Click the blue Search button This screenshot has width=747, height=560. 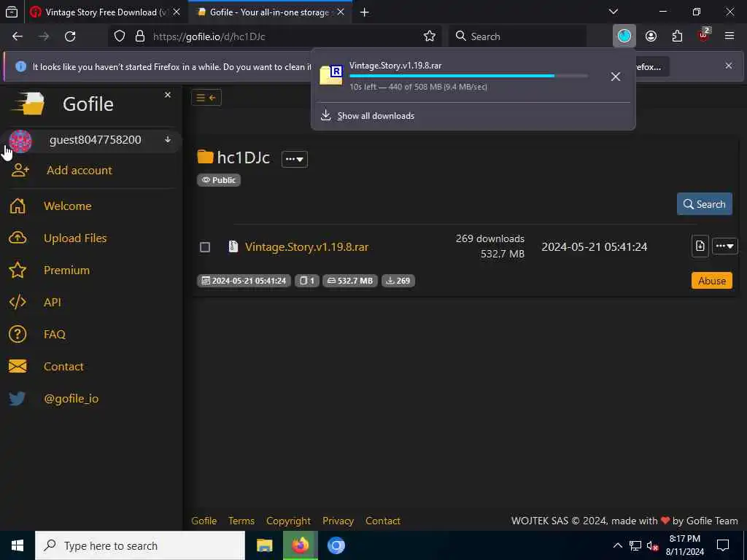(704, 204)
